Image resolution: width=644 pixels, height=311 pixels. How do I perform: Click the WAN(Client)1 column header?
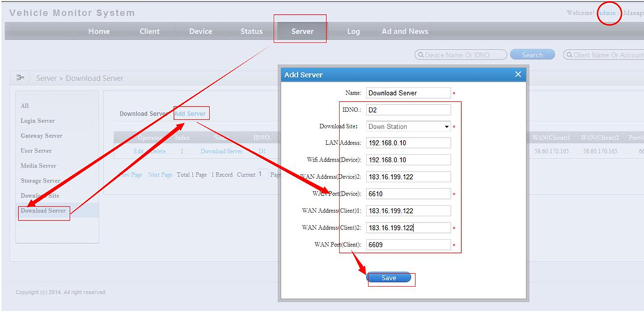[551, 137]
